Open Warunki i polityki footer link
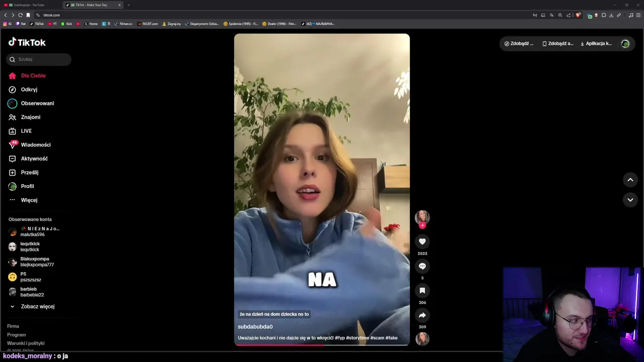Viewport: 644px width, 362px height. [26, 343]
